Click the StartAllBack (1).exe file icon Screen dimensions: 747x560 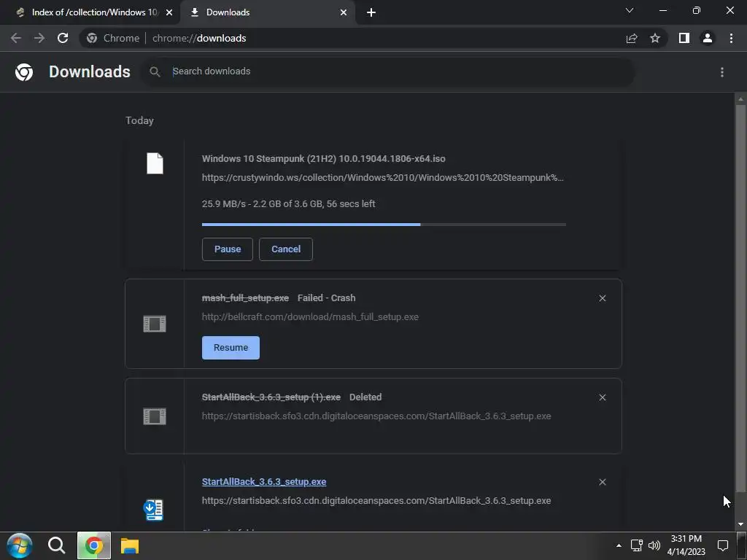155,416
